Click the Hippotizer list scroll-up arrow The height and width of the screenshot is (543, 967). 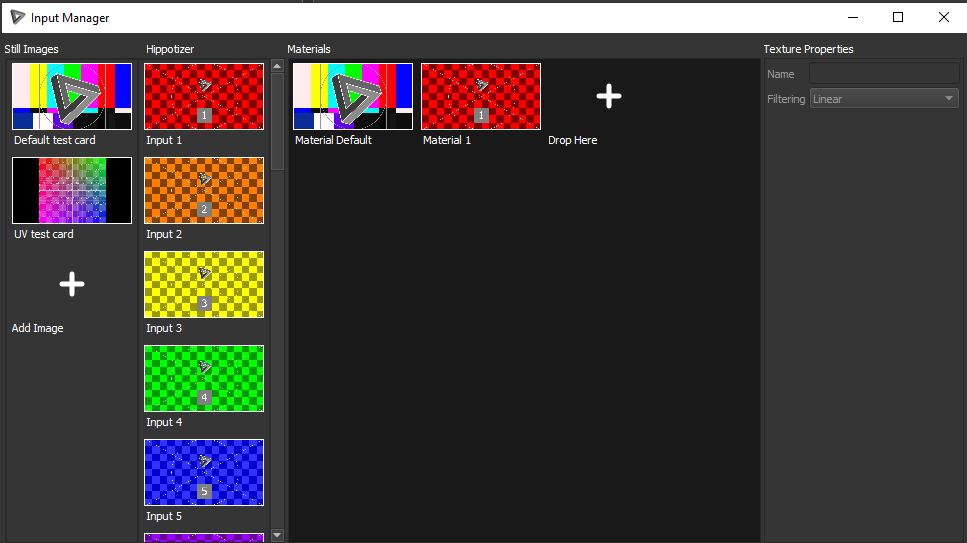coord(278,66)
